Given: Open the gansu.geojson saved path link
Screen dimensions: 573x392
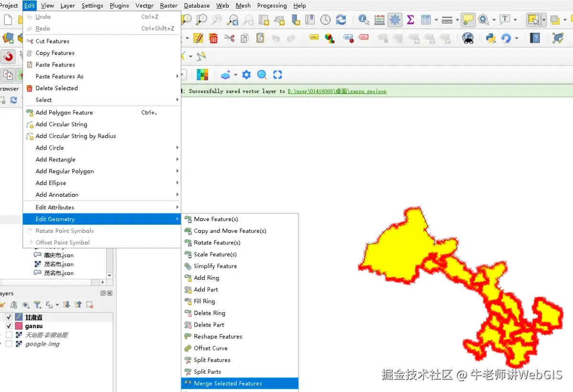Looking at the screenshot, I should coord(337,91).
